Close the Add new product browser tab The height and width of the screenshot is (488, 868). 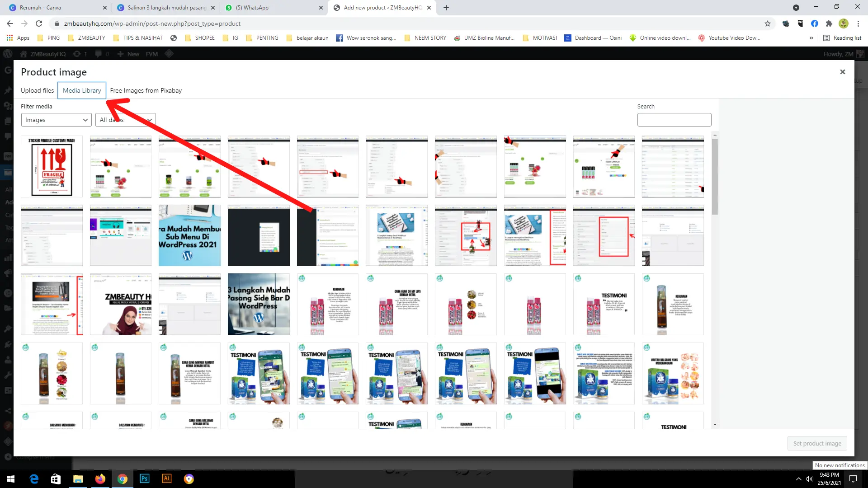(429, 8)
